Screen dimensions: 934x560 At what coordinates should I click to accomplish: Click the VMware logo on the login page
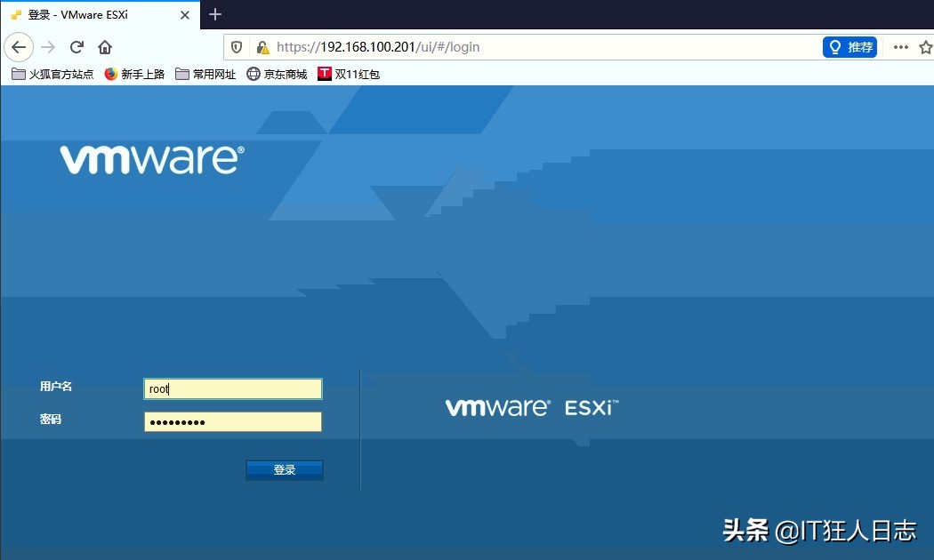click(149, 160)
